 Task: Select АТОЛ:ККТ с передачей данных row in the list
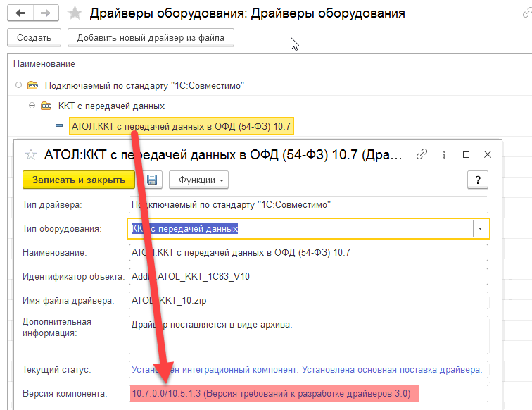181,126
